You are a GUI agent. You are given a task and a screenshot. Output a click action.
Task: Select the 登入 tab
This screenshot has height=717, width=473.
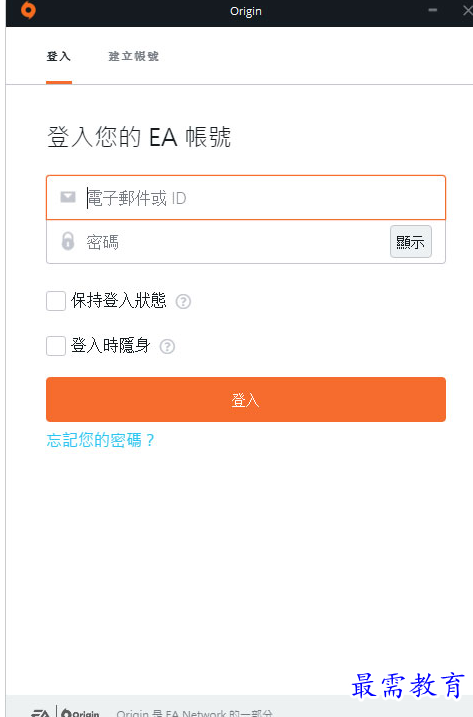click(x=59, y=56)
